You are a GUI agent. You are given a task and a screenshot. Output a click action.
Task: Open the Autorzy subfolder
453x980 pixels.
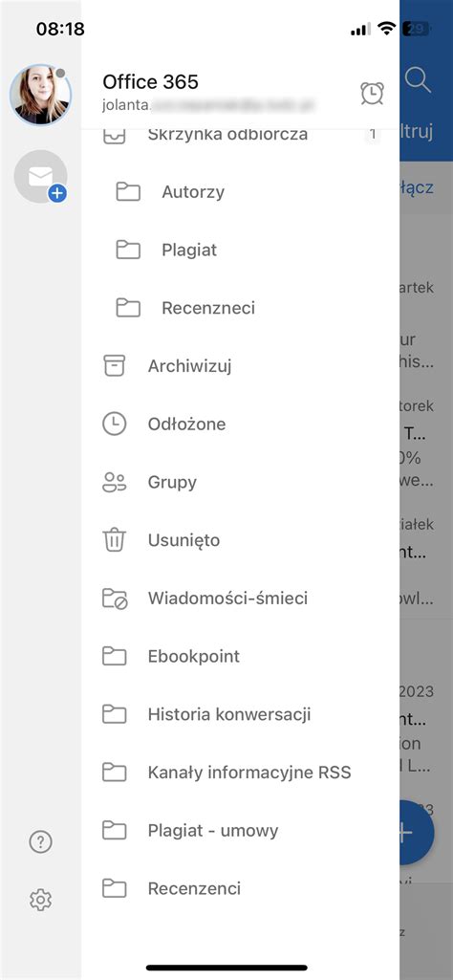tap(240, 192)
